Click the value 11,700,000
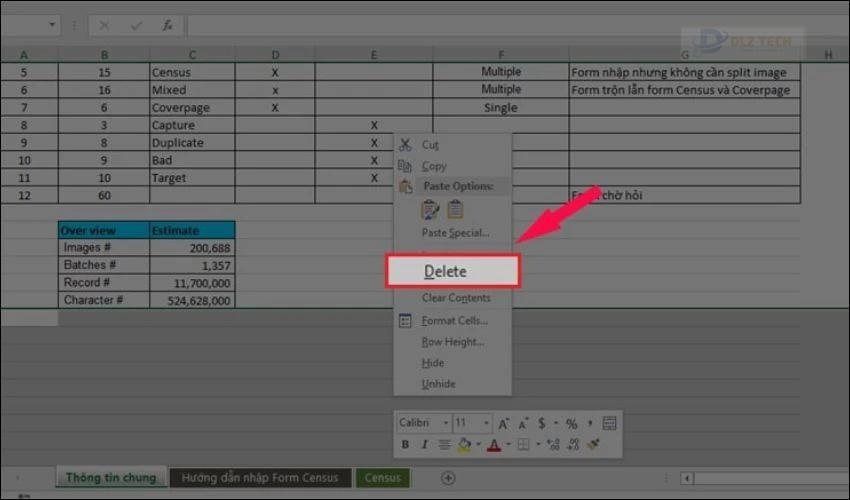This screenshot has width=850, height=500. [x=192, y=283]
